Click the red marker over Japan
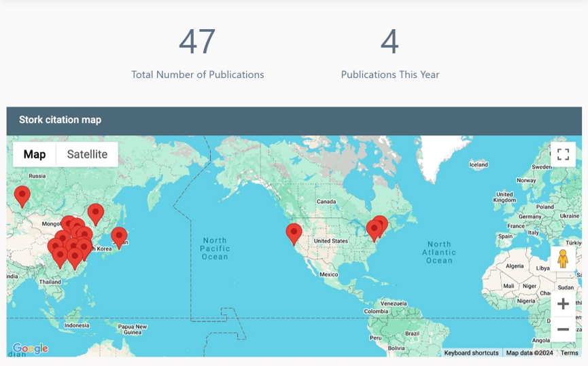The width and height of the screenshot is (588, 366). [119, 236]
